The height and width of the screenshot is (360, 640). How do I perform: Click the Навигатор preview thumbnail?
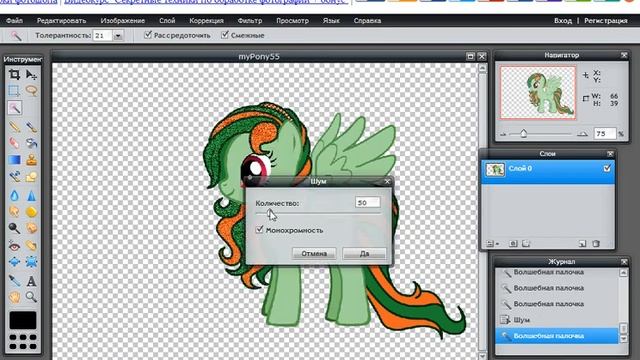(x=538, y=93)
